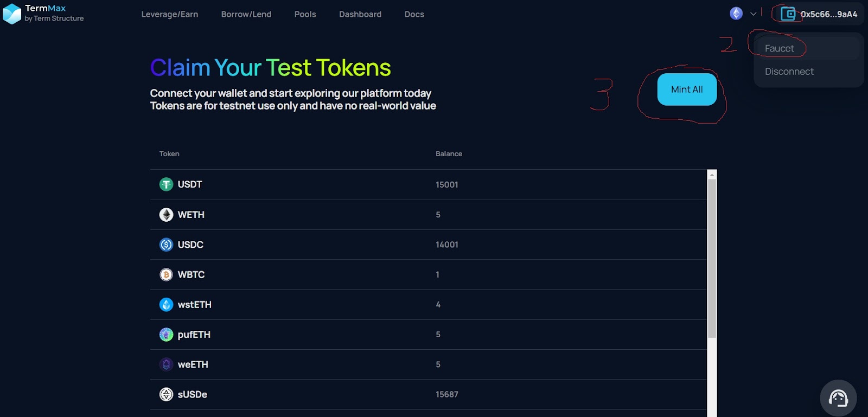Click the WBTC token icon
The width and height of the screenshot is (868, 417).
(166, 274)
